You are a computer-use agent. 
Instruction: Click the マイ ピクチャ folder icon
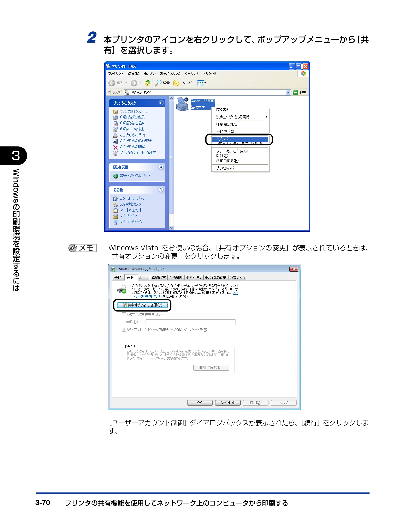coord(115,216)
